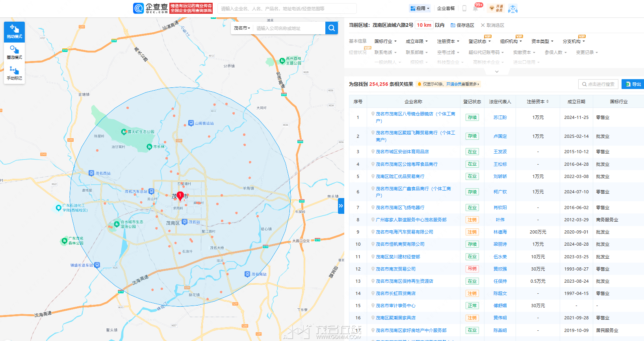Image resolution: width=644 pixels, height=341 pixels.
Task: Click the blue map search magnifier button
Action: pyautogui.click(x=332, y=28)
